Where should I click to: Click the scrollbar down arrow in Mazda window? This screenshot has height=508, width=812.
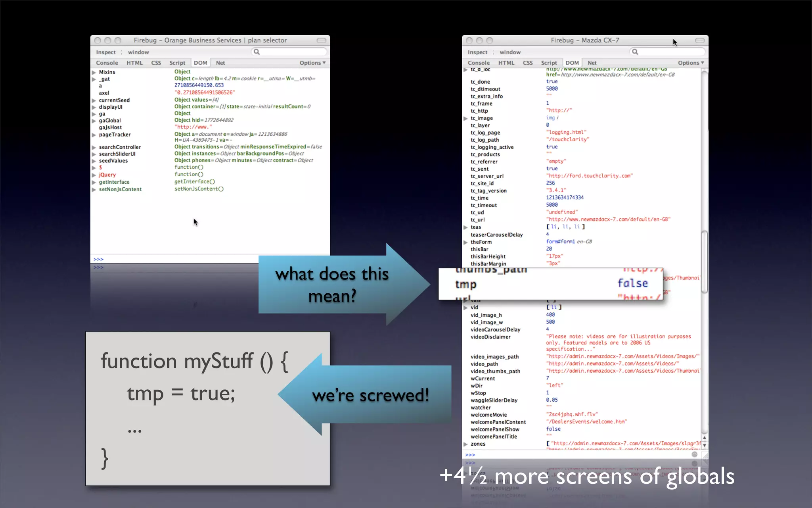tap(705, 445)
